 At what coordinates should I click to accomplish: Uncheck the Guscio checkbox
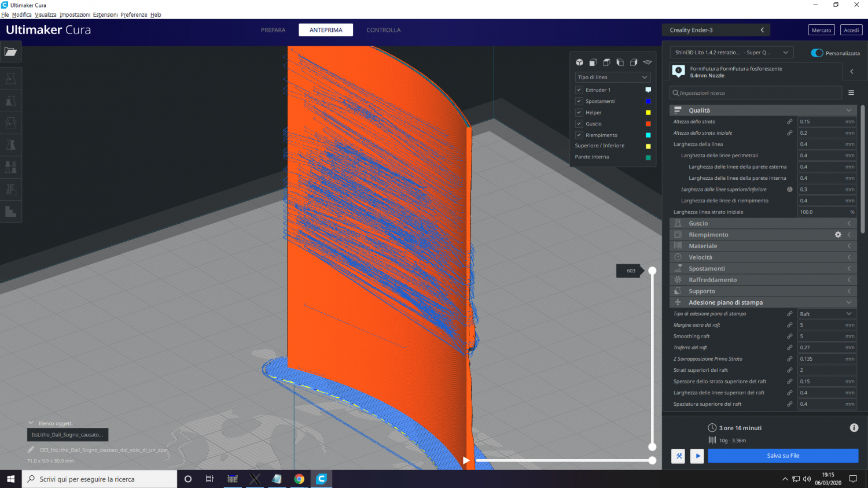[x=579, y=124]
